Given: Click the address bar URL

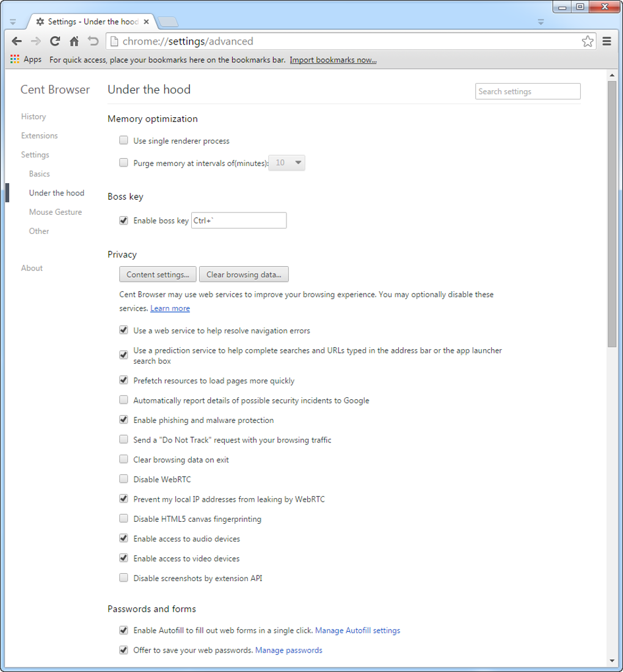Looking at the screenshot, I should click(188, 41).
